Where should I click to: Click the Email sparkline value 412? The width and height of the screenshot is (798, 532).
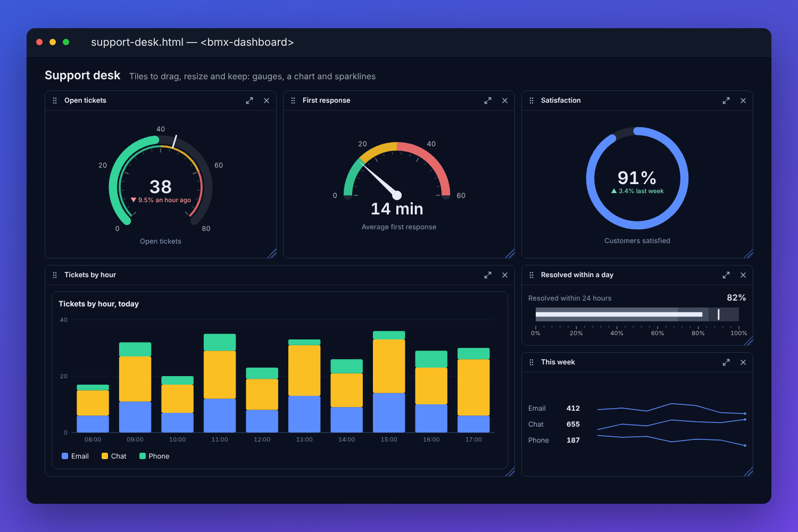[573, 408]
